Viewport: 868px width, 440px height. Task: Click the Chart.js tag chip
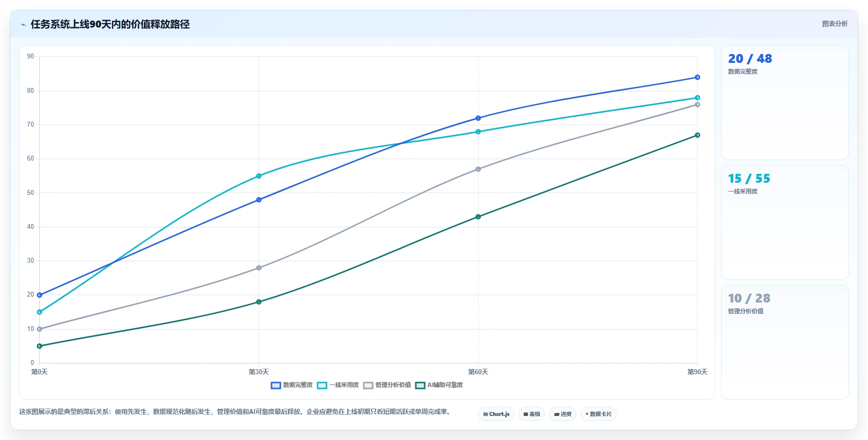point(496,414)
